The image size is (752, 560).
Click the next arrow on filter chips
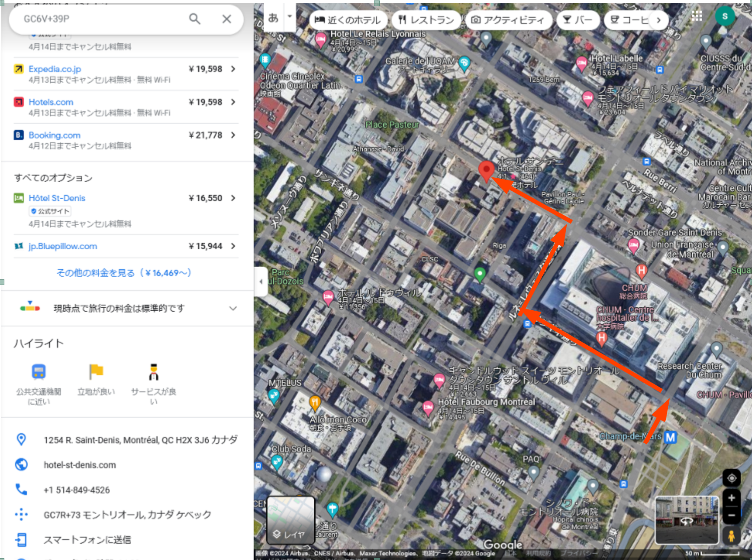pos(658,20)
